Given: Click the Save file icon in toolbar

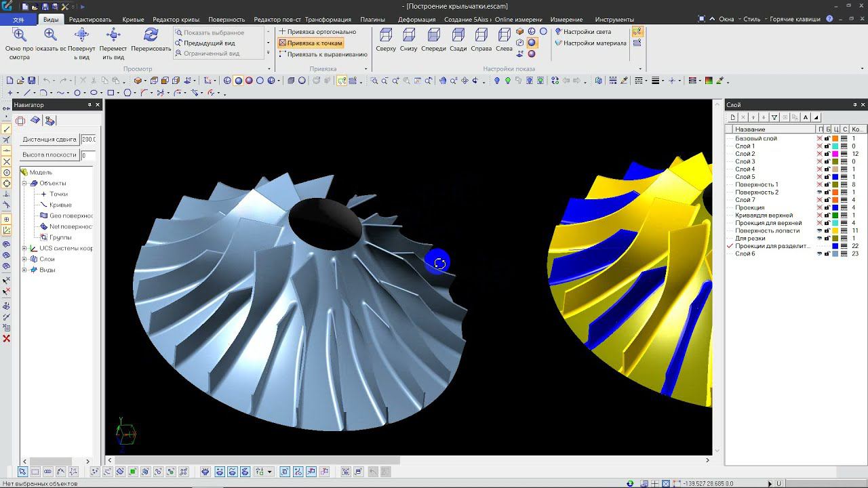Looking at the screenshot, I should click(x=32, y=81).
